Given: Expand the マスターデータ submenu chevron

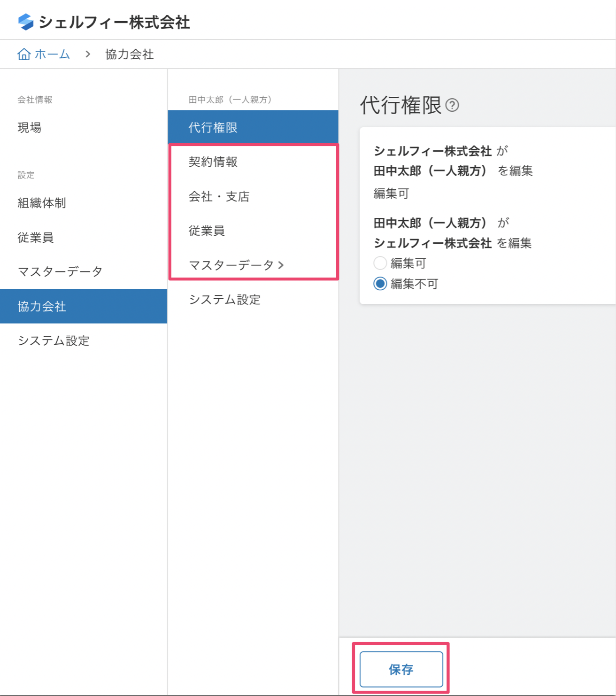Looking at the screenshot, I should 281,265.
